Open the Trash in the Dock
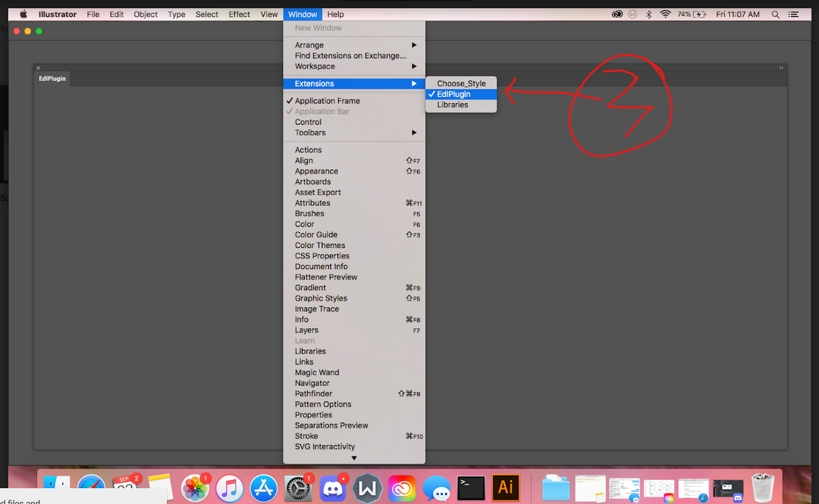Viewport: 819px width, 504px height. click(765, 488)
